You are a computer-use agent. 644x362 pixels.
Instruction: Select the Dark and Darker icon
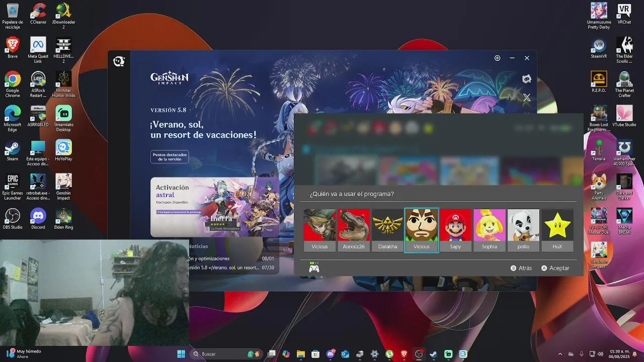point(624,187)
